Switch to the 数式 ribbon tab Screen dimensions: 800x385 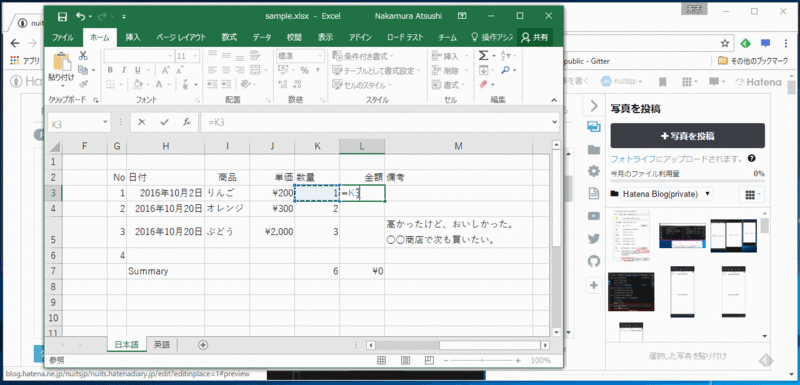pos(229,37)
